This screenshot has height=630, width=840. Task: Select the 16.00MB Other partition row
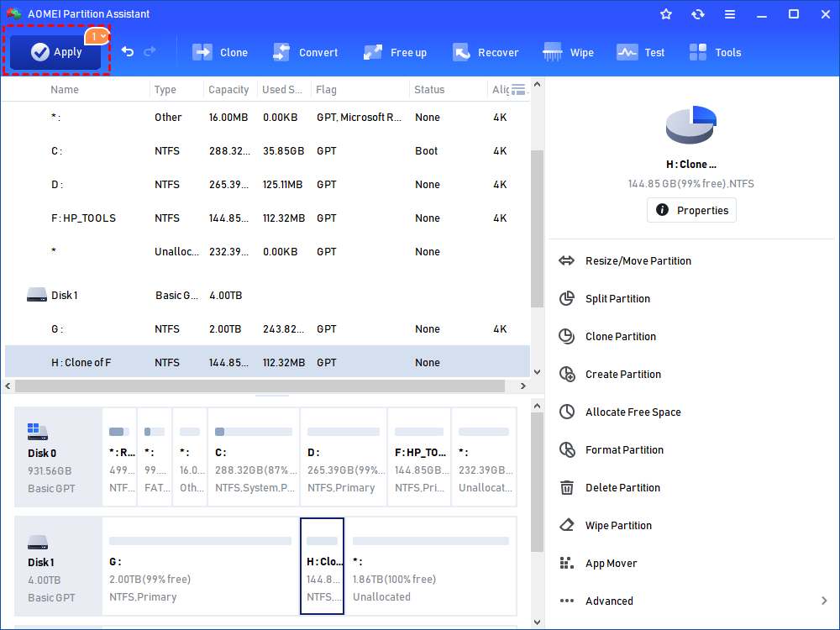(267, 118)
